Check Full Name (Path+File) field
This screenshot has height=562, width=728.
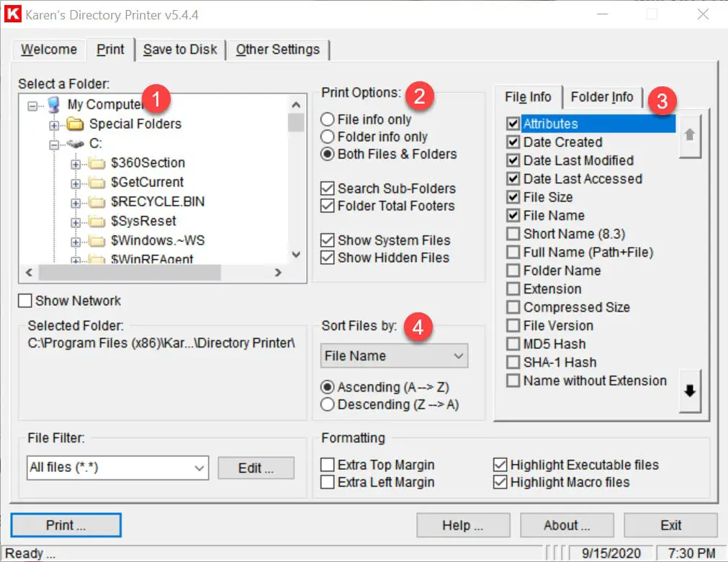513,253
